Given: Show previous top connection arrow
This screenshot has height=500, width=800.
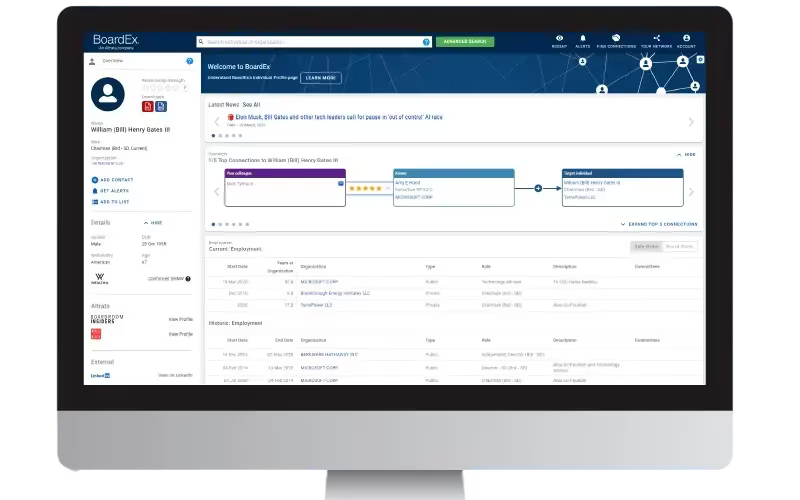Looking at the screenshot, I should point(216,192).
